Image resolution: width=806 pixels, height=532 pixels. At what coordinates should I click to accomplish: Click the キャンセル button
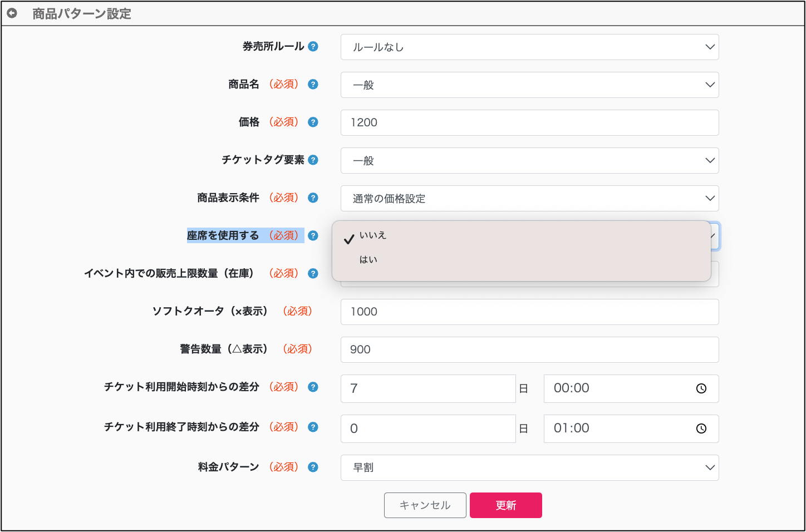tap(425, 505)
